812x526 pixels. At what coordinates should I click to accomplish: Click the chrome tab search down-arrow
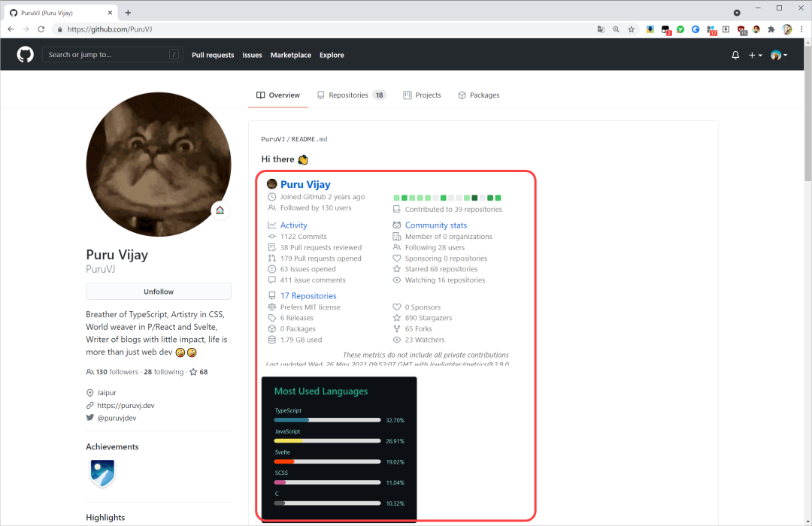pos(737,13)
